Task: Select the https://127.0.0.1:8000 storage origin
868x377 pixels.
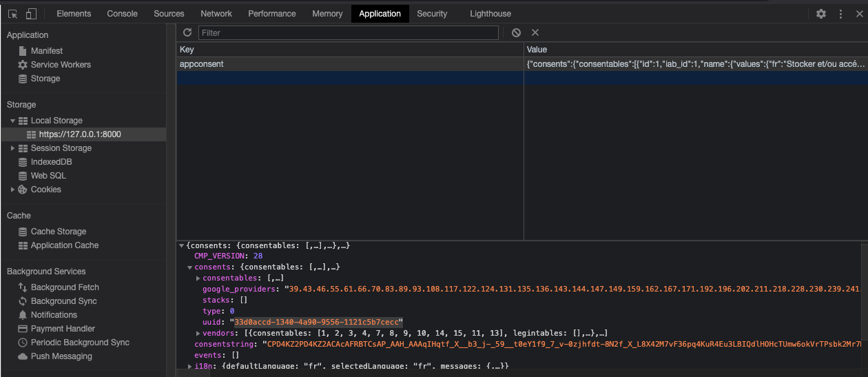Action: 79,134
